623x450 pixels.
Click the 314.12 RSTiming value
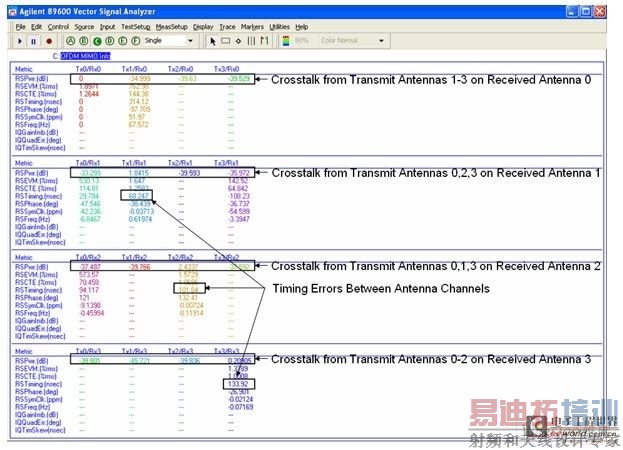click(139, 102)
